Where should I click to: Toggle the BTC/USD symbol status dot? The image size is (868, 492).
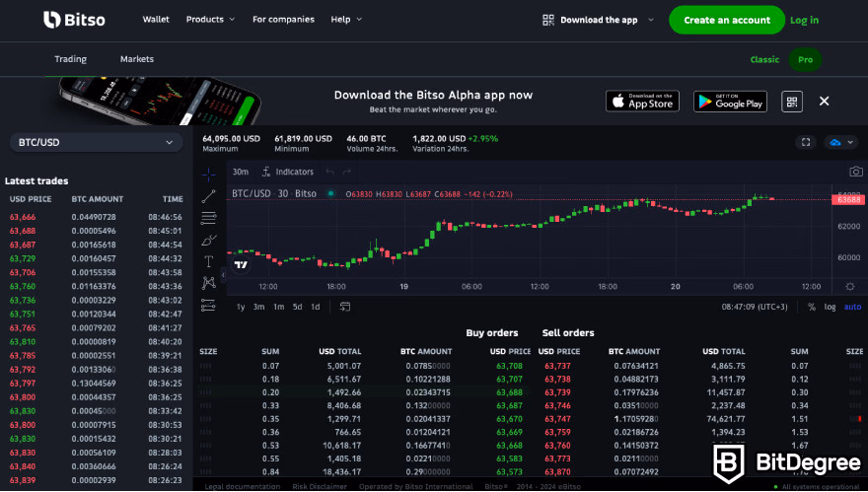[331, 193]
